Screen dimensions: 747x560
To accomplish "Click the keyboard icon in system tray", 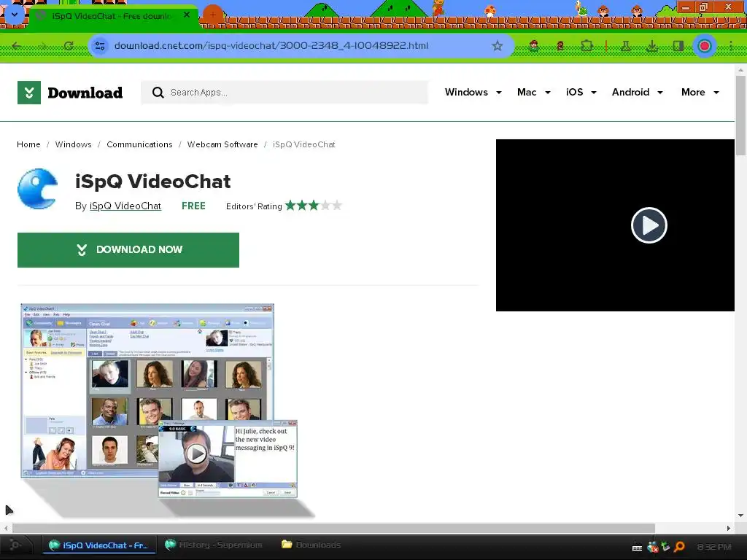I will point(637,548).
